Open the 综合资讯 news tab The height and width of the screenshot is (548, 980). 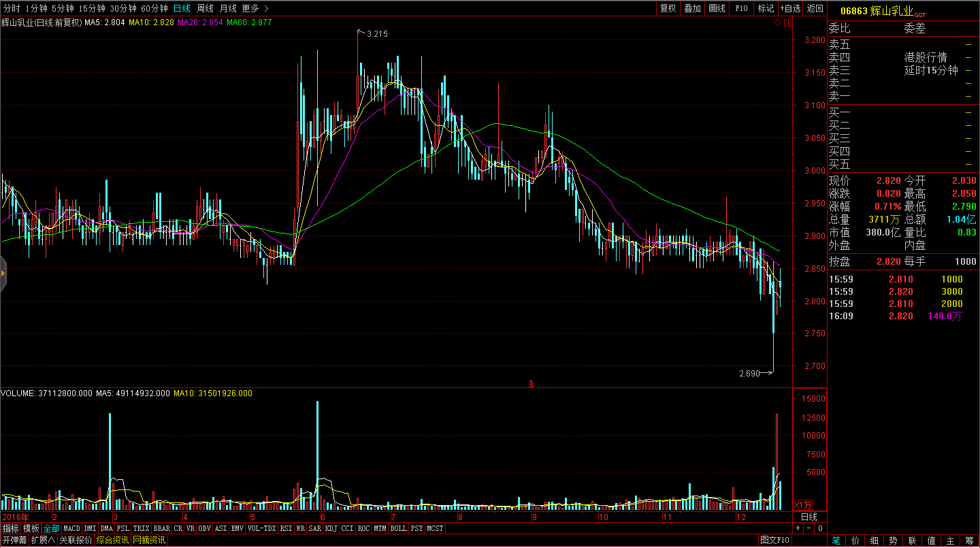click(112, 541)
